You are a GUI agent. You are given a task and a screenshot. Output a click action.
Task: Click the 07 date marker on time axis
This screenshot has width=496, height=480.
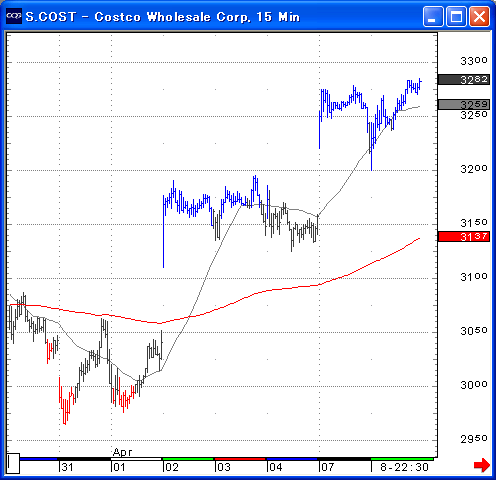[327, 467]
